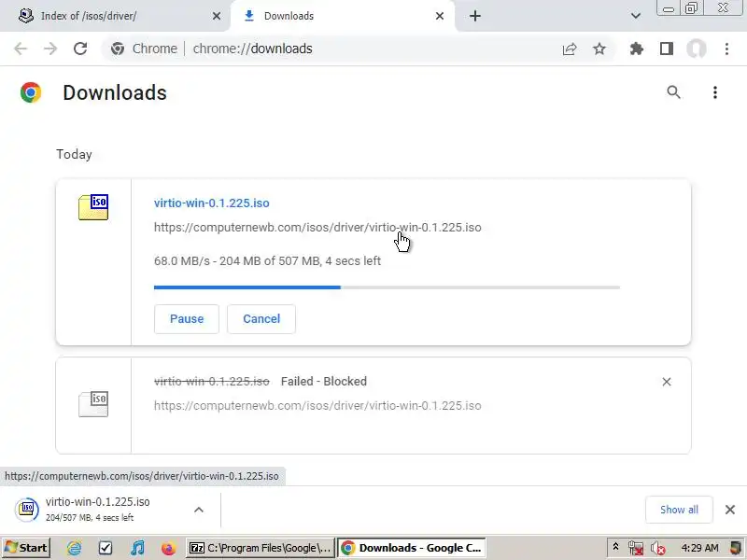Viewport: 747px width, 560px height.
Task: Click the rightmost system tray icon
Action: click(x=736, y=548)
